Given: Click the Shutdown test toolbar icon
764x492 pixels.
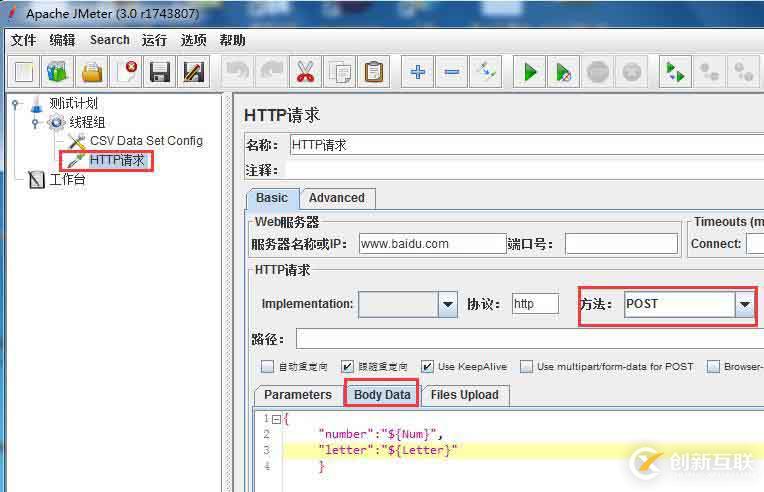Looking at the screenshot, I should point(632,72).
